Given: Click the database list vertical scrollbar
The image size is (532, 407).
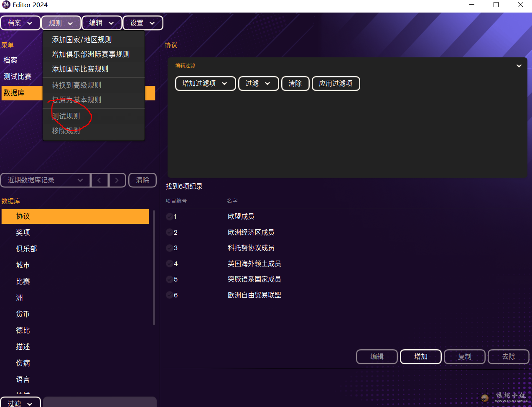Looking at the screenshot, I should pyautogui.click(x=154, y=268).
